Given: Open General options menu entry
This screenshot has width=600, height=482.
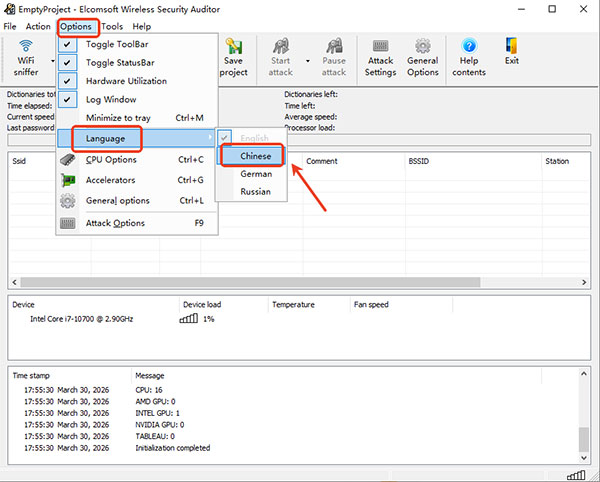Looking at the screenshot, I should (138, 200).
